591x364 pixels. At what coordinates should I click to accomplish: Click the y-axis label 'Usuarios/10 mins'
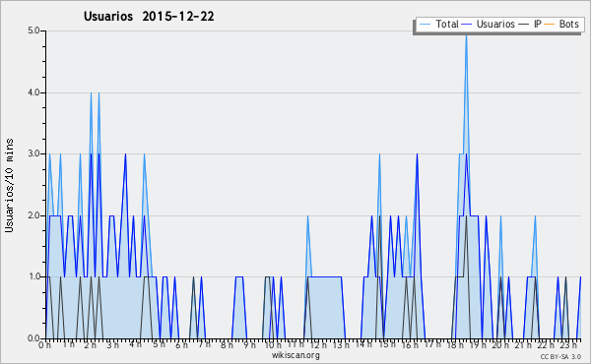click(9, 186)
